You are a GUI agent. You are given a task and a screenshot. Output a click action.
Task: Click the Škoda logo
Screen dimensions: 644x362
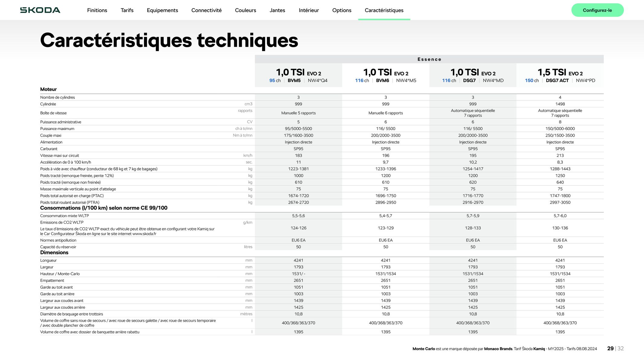pos(40,10)
